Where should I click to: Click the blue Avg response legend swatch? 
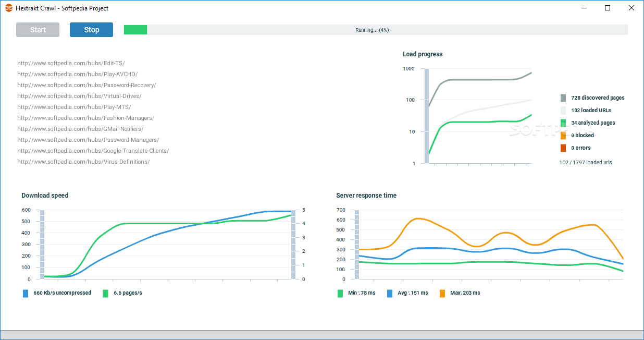pos(390,294)
